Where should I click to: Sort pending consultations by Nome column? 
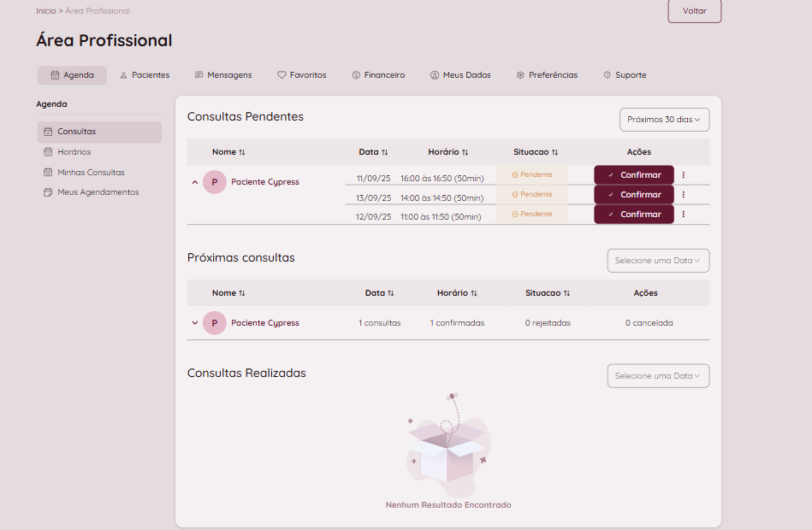click(x=228, y=152)
